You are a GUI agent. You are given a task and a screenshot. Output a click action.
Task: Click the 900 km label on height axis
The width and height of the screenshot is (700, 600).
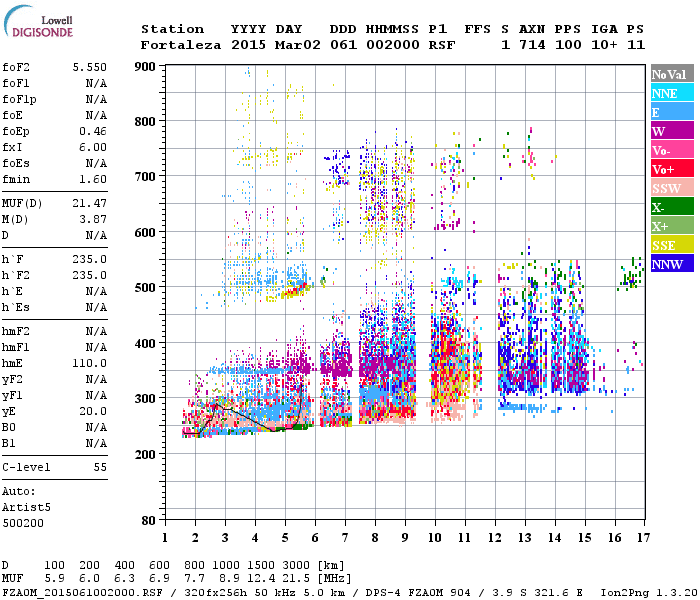coord(147,67)
